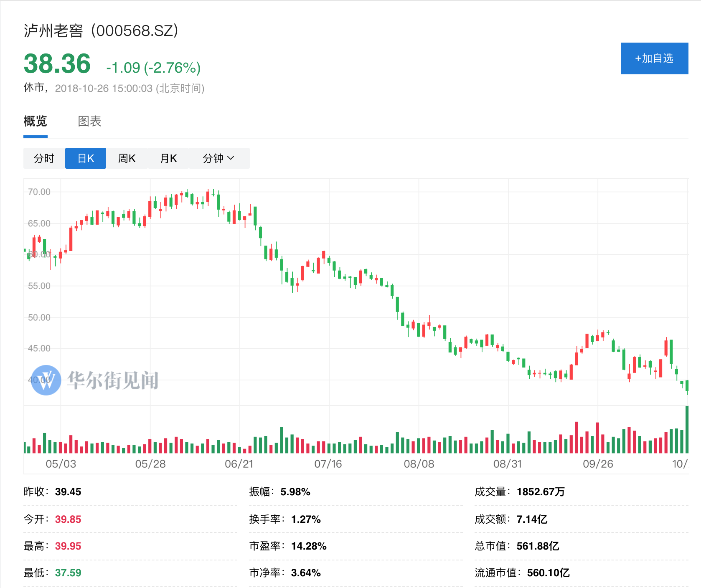This screenshot has width=701, height=588.
Task: Click the 市盈率 value 14.28%
Action: click(309, 546)
